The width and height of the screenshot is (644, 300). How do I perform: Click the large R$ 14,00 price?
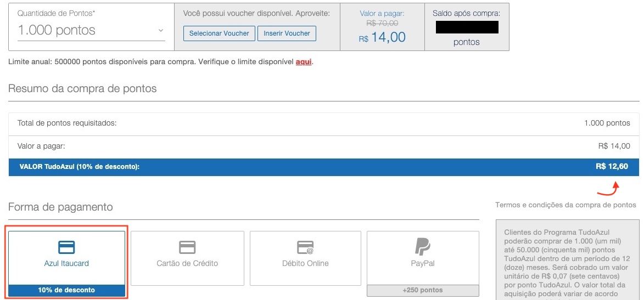tap(382, 37)
